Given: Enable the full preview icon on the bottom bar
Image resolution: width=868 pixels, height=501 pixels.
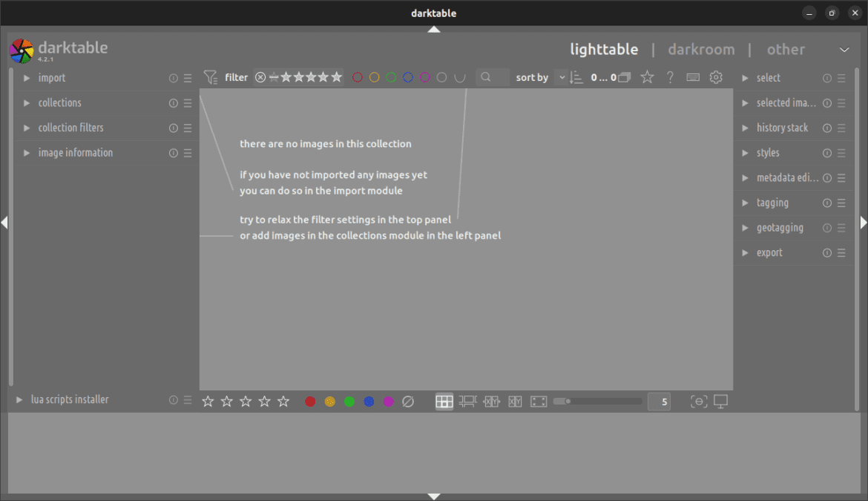Looking at the screenshot, I should coord(538,401).
